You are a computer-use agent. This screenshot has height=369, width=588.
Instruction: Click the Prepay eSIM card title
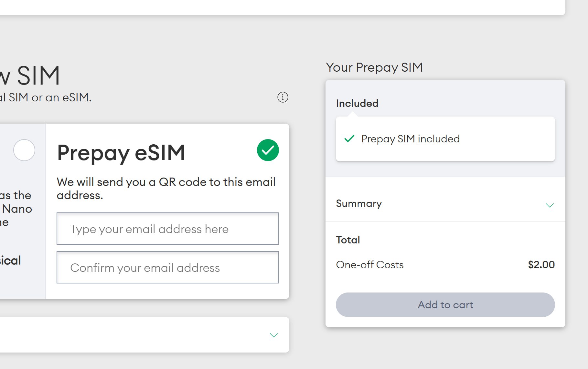click(x=121, y=153)
